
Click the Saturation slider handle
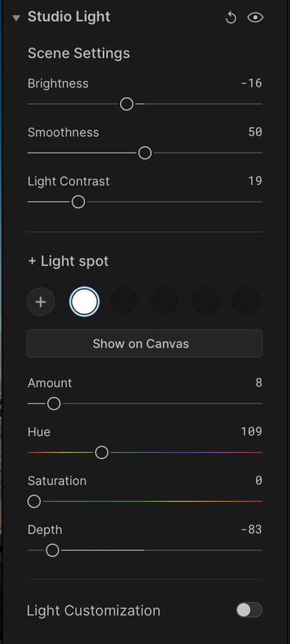click(34, 501)
